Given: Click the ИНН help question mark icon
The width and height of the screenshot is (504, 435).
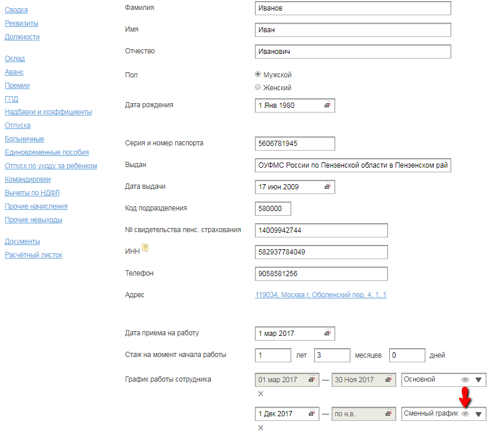Looking at the screenshot, I should coord(145,247).
